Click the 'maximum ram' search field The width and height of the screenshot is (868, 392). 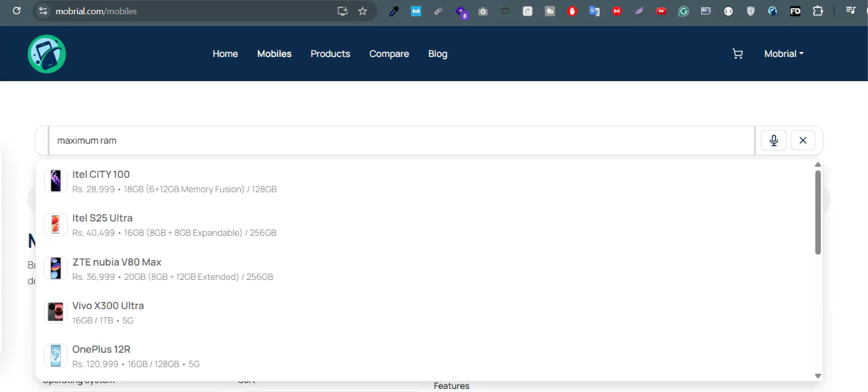401,141
